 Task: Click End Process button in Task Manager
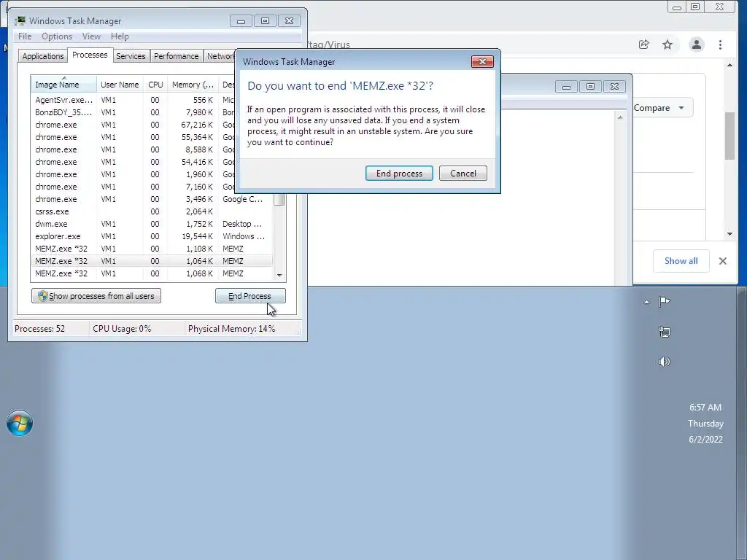point(250,296)
